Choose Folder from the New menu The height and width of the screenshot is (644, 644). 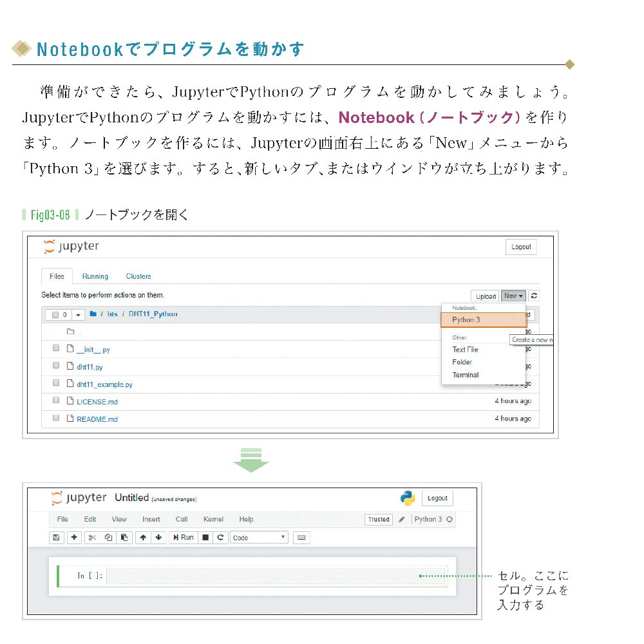(462, 362)
